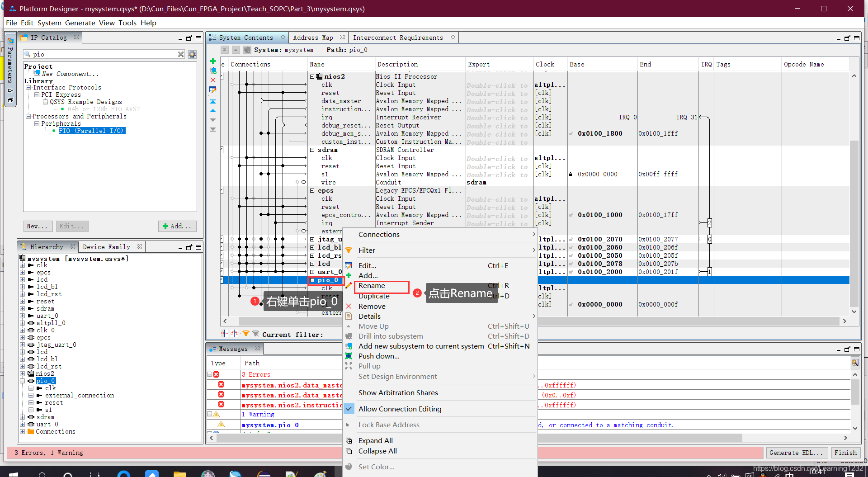Click the IP Catalog search field

pos(104,54)
